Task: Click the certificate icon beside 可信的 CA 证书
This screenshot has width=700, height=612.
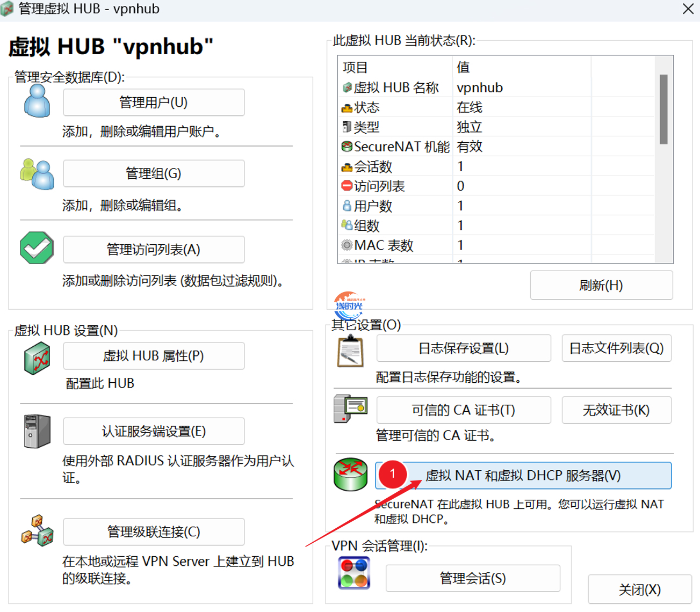Action: pos(350,409)
